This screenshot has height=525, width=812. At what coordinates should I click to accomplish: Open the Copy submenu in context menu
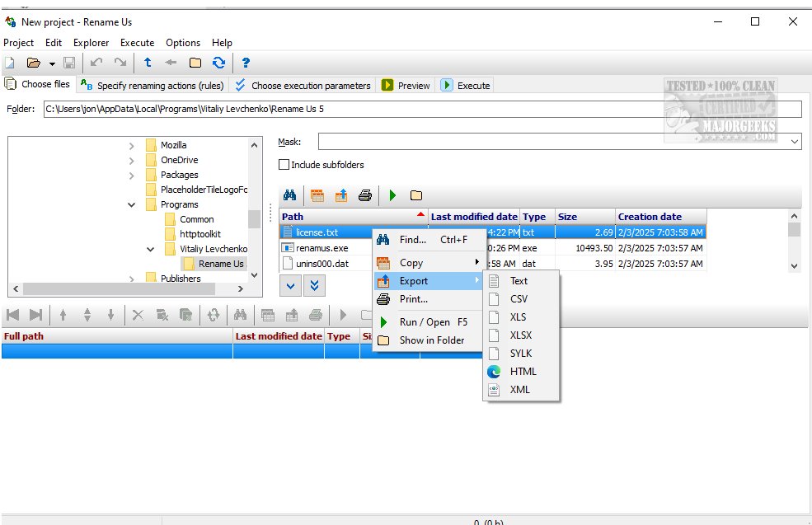tap(429, 262)
